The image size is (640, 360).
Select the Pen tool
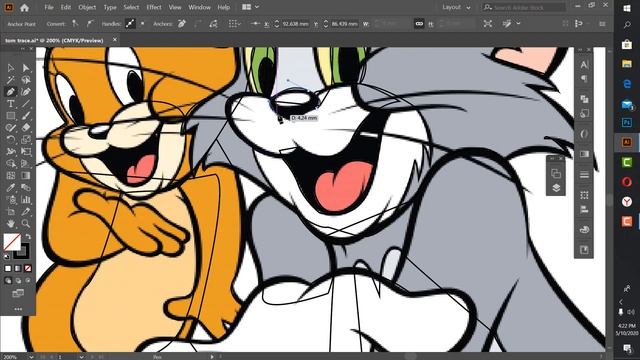[11, 92]
